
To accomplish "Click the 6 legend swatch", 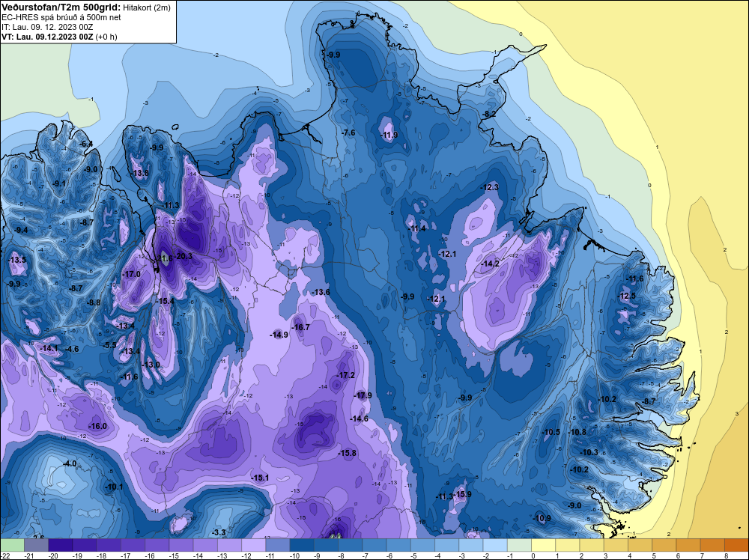I will click(688, 545).
